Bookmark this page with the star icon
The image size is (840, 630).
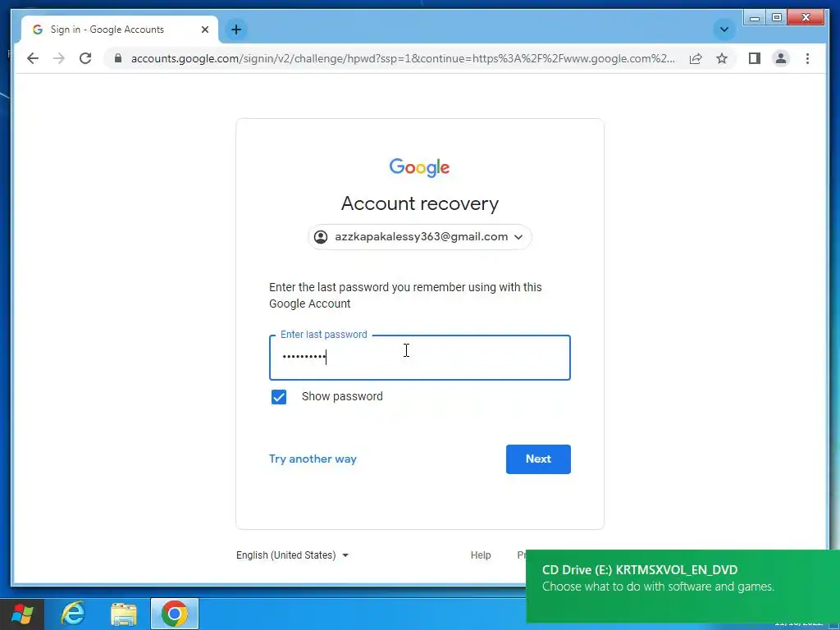[722, 58]
